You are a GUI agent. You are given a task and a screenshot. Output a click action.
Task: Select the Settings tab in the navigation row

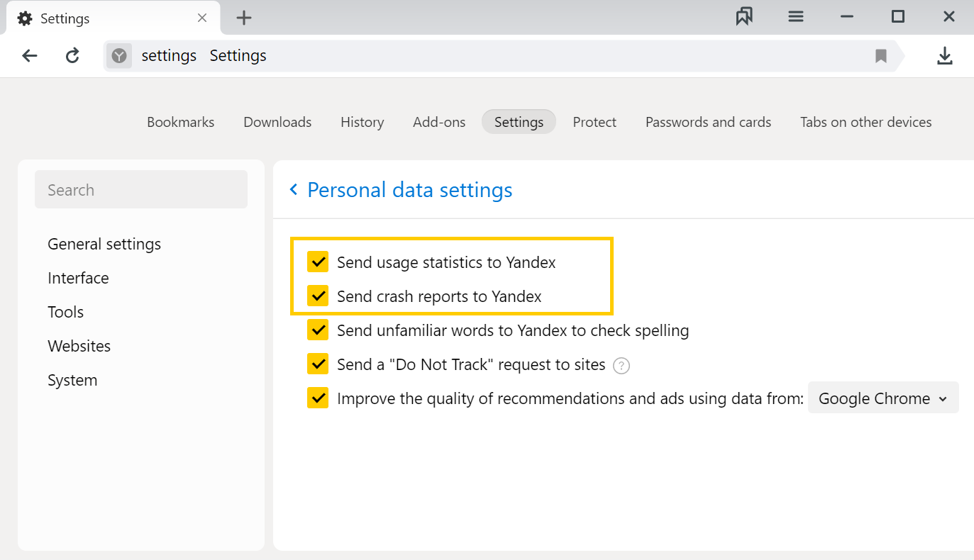[519, 122]
